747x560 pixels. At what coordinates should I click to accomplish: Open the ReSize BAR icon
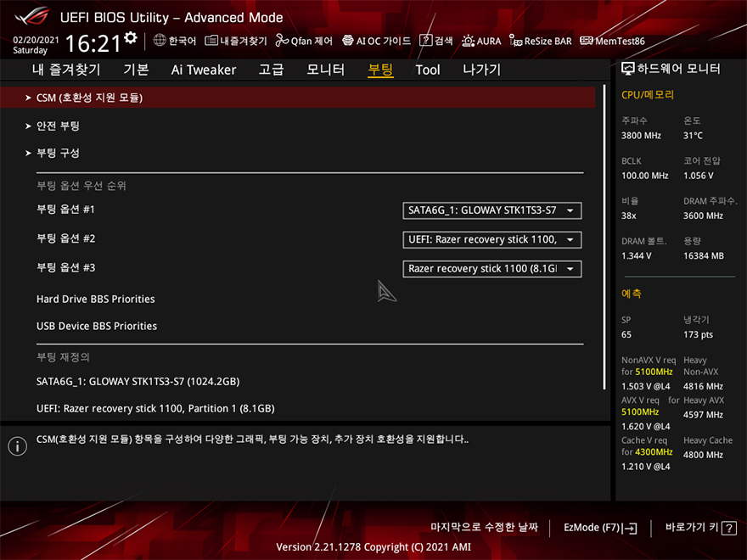tap(515, 41)
